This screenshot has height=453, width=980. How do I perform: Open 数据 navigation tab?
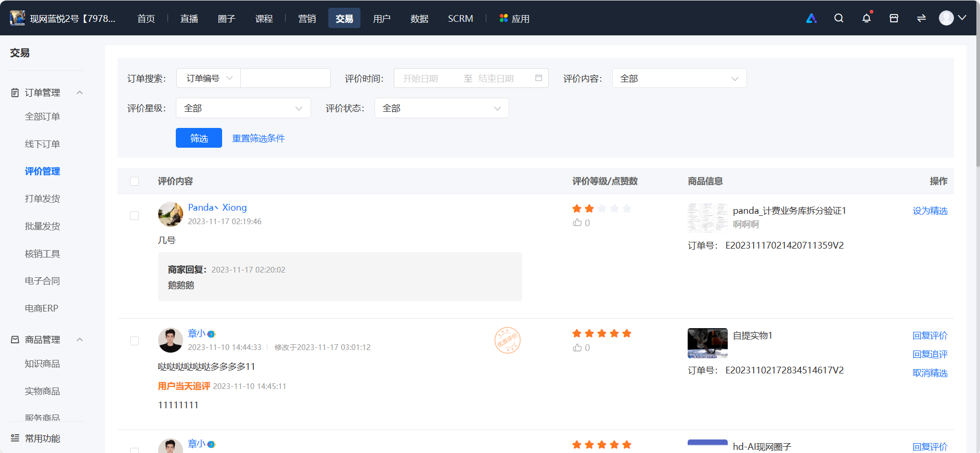point(419,18)
